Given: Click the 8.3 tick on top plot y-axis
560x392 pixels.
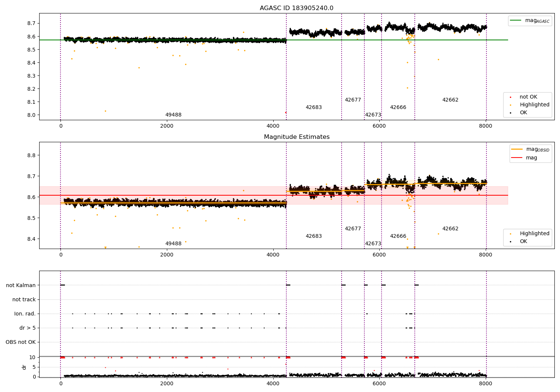Looking at the screenshot, I should [x=31, y=76].
